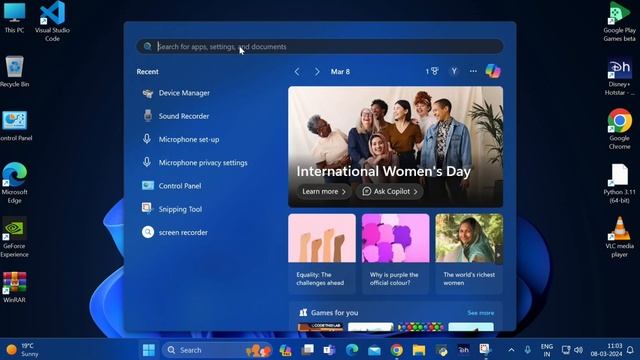Select Disney+ Hotstar desktop shortcut

coord(619,76)
